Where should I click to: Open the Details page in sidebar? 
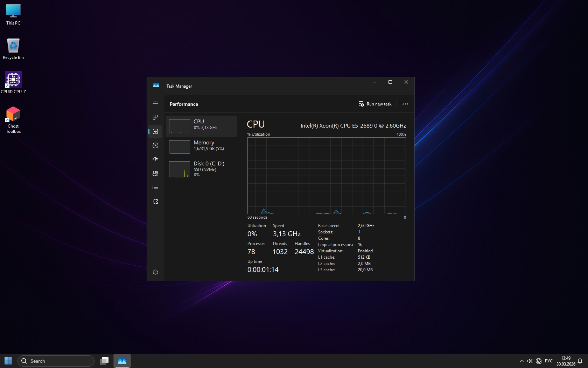[x=155, y=188]
